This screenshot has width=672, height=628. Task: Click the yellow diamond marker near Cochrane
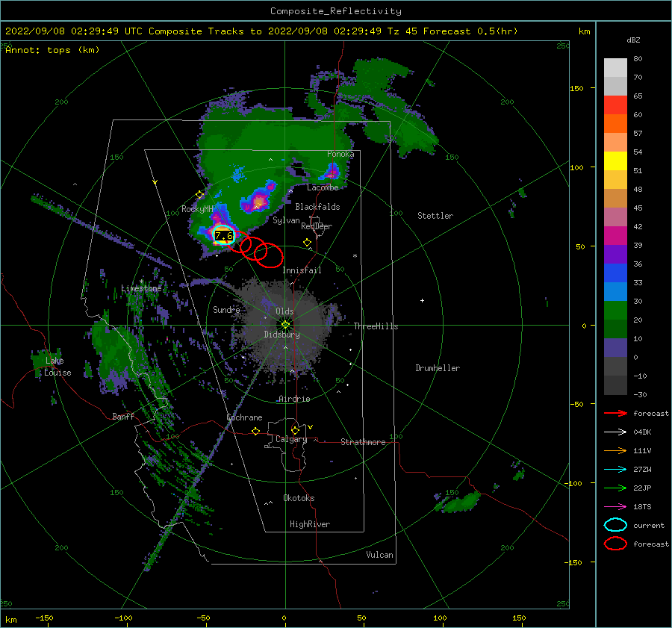tap(256, 431)
